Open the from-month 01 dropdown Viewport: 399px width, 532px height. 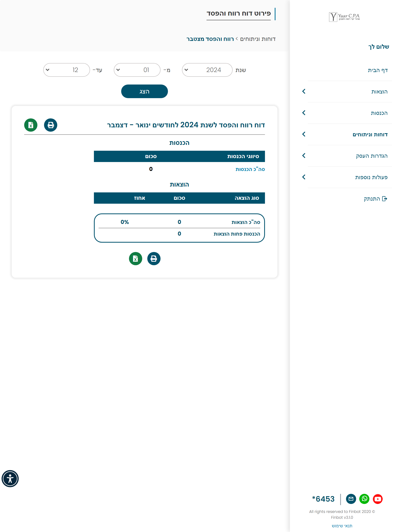[137, 70]
